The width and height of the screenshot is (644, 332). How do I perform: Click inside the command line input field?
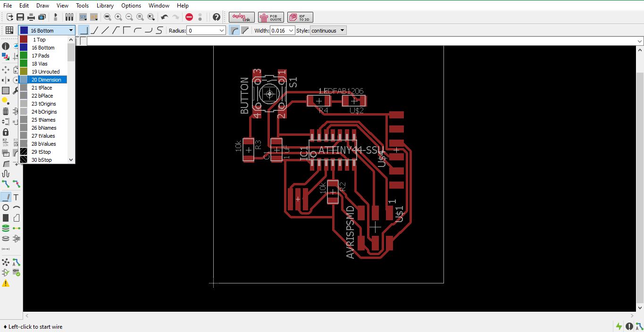[x=361, y=41]
